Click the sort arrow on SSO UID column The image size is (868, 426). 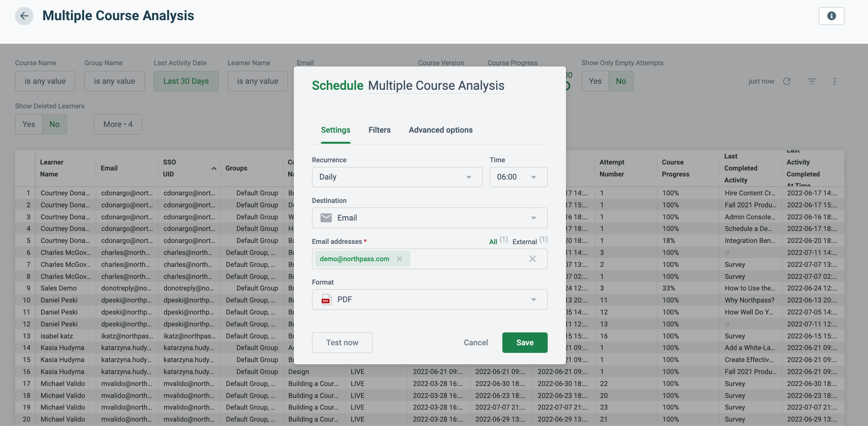click(x=214, y=168)
